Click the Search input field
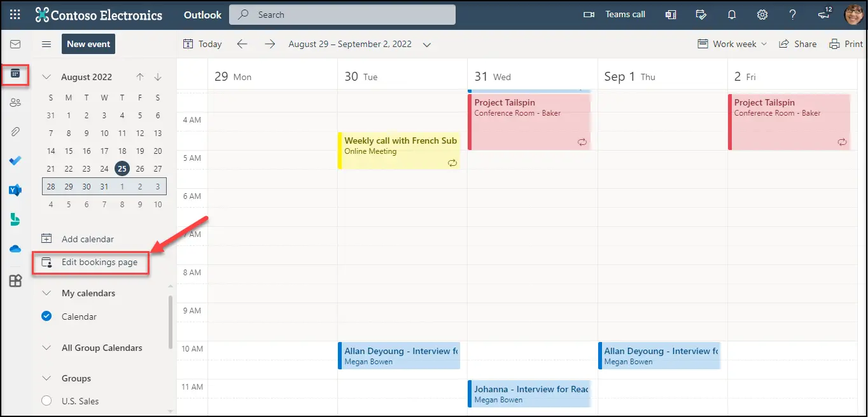The width and height of the screenshot is (868, 417). (350, 15)
